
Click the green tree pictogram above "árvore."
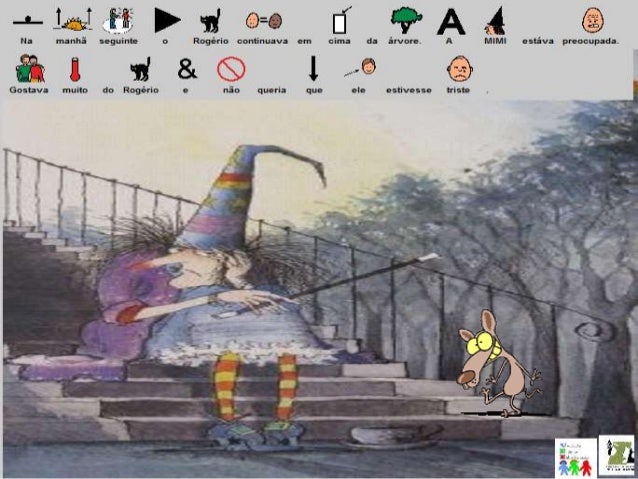(x=406, y=21)
